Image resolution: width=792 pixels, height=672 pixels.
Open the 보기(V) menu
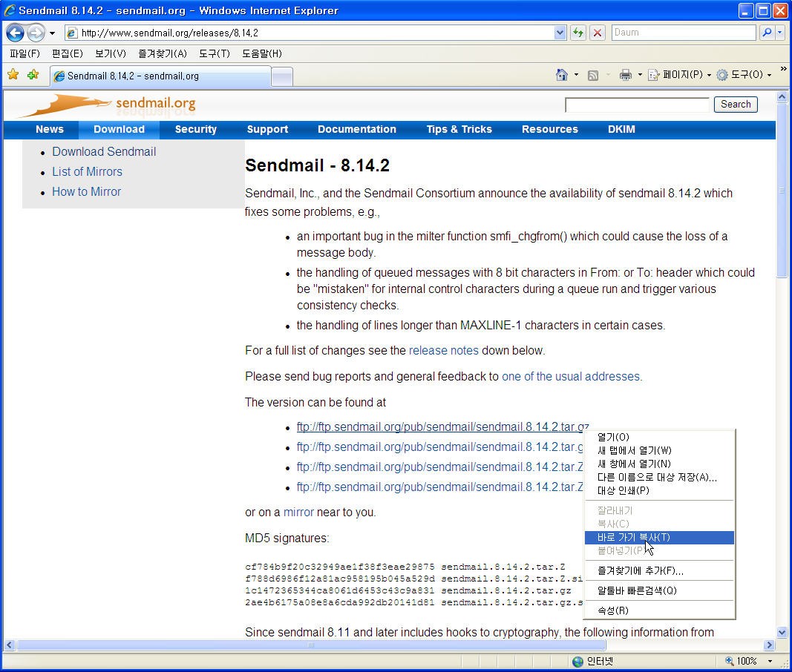[111, 53]
